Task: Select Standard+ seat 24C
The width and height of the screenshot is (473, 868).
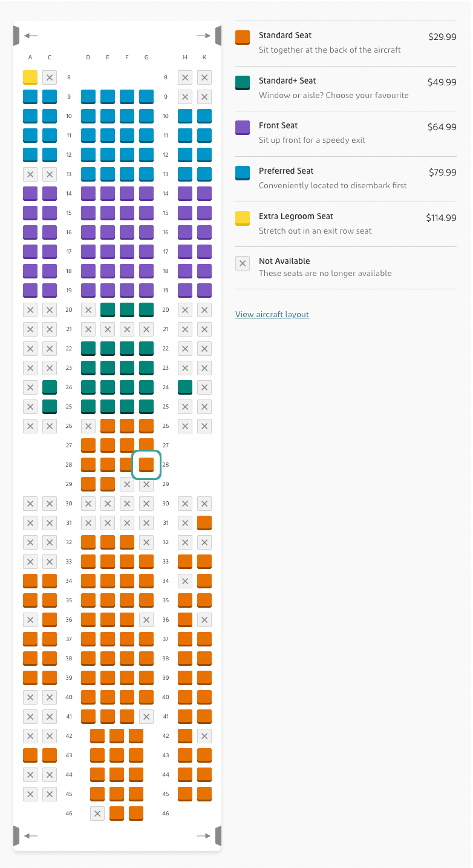Action: pos(50,387)
